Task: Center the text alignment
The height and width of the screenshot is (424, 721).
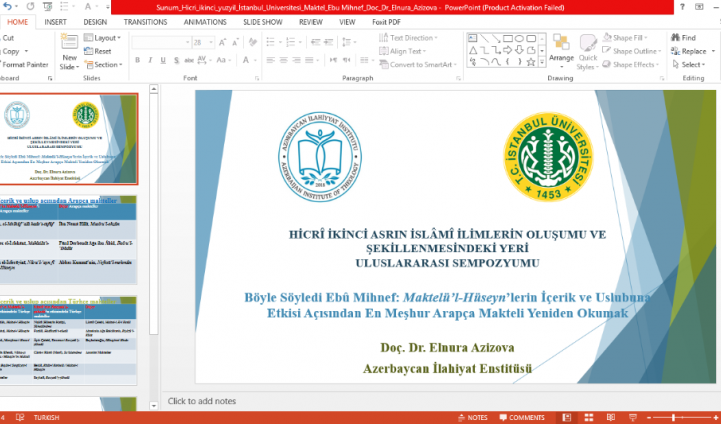Action: click(x=283, y=60)
